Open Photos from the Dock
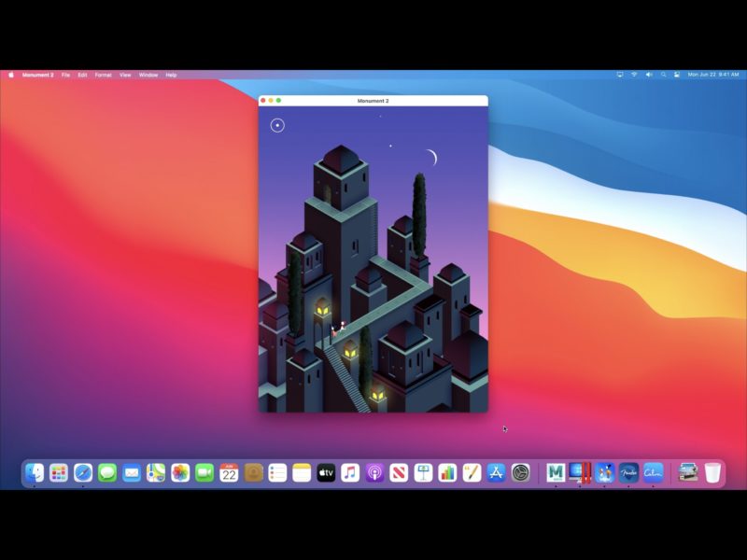The height and width of the screenshot is (560, 747). (x=180, y=473)
